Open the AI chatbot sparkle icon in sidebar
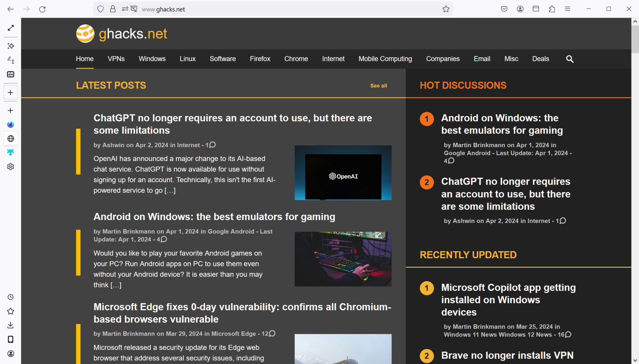 (10, 46)
